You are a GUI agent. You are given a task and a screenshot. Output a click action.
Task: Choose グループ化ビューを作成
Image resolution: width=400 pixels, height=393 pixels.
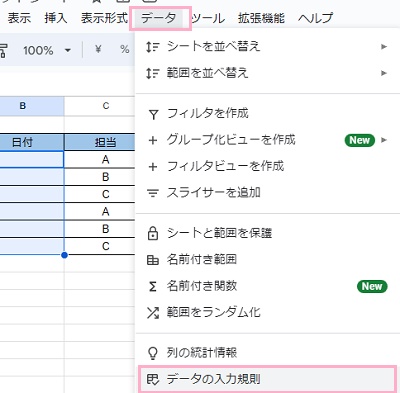267,140
